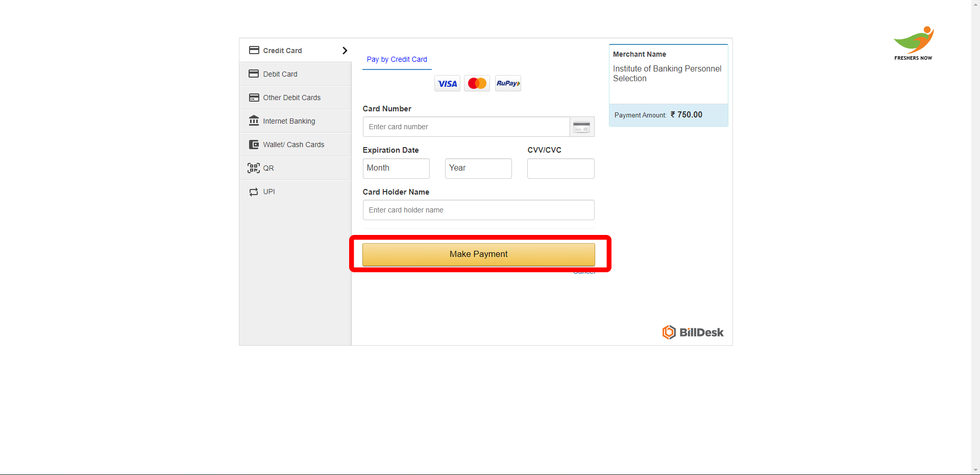The height and width of the screenshot is (475, 980).
Task: Click the Freshers Now logo
Action: 913,43
